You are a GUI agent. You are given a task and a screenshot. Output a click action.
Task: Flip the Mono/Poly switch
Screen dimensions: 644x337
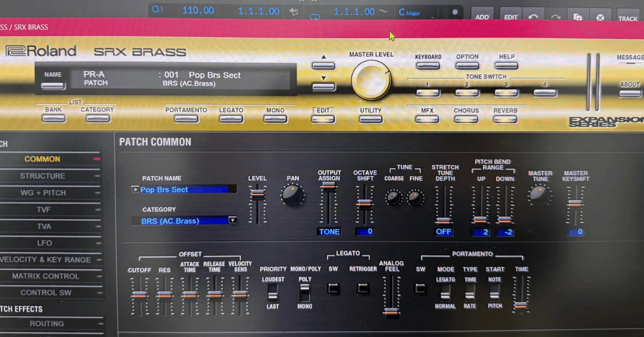pos(305,293)
